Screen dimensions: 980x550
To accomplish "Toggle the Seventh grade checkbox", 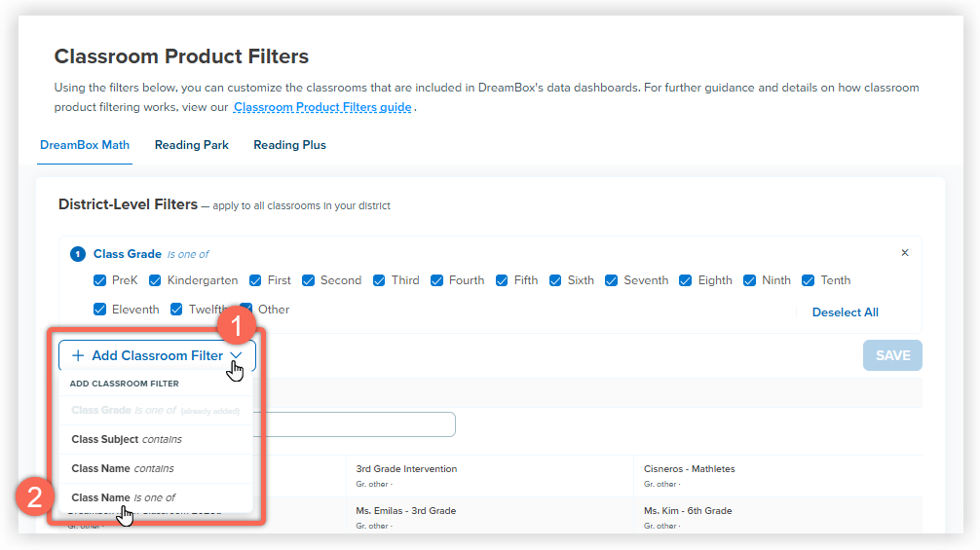I will click(611, 280).
